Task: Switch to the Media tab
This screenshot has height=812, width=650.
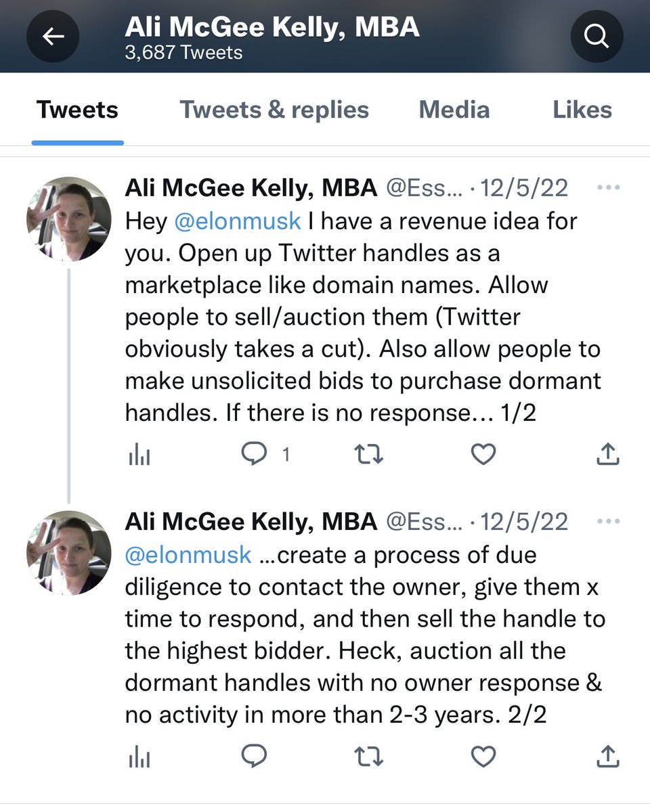Action: click(454, 110)
